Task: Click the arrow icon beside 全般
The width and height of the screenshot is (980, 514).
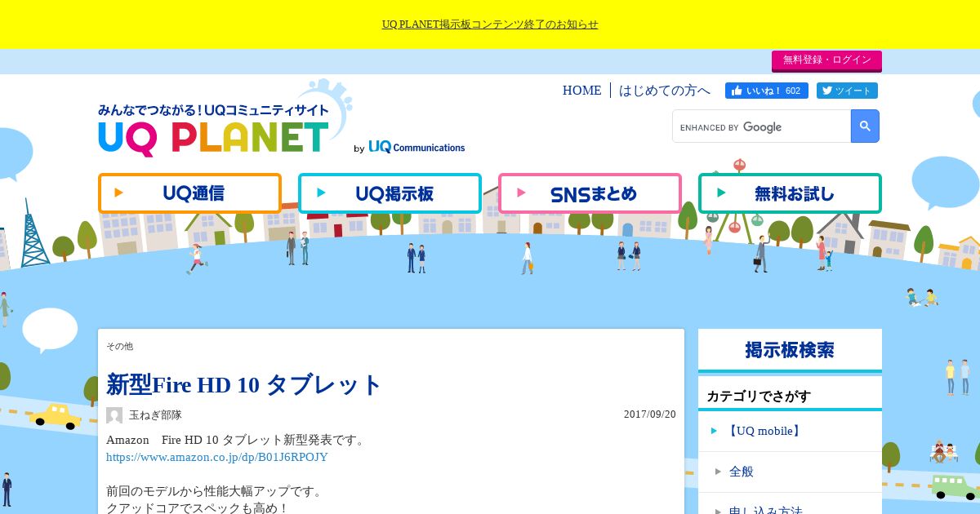Action: [x=719, y=472]
